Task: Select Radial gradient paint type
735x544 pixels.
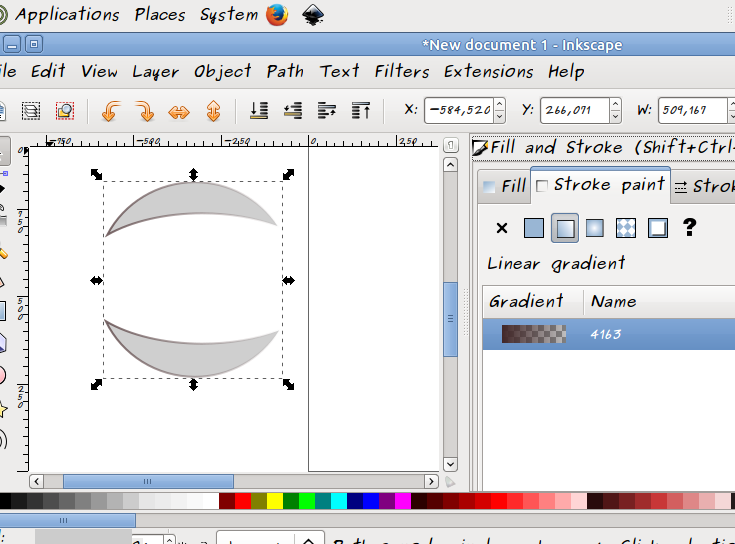Action: pyautogui.click(x=595, y=228)
